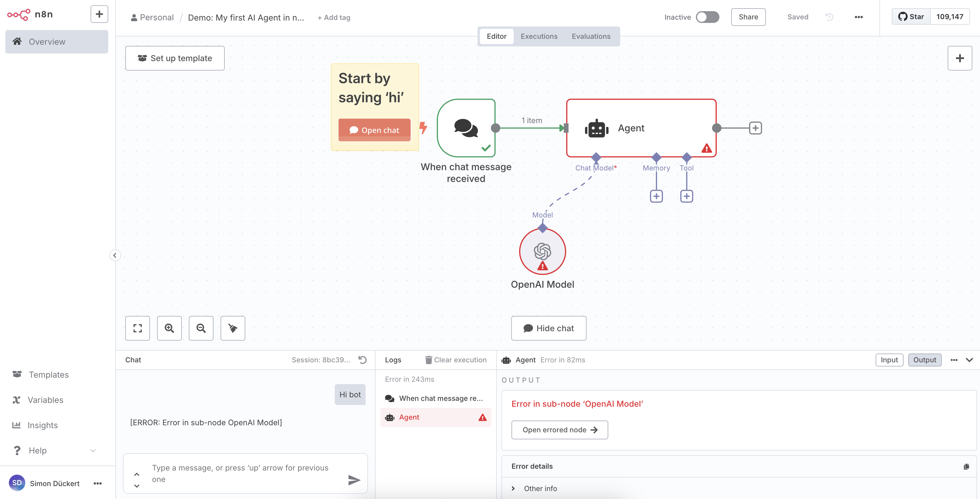Select the OpenAI Model node

coord(542,252)
